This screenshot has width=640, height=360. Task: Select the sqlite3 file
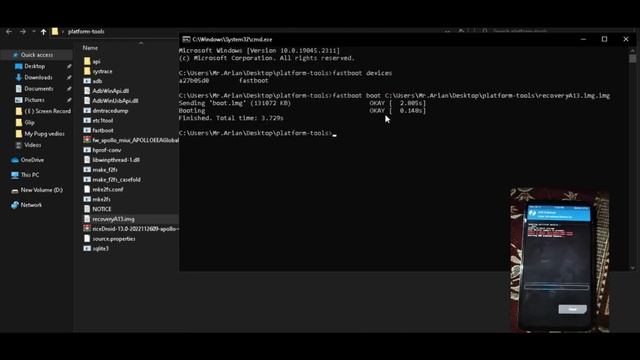[100, 249]
